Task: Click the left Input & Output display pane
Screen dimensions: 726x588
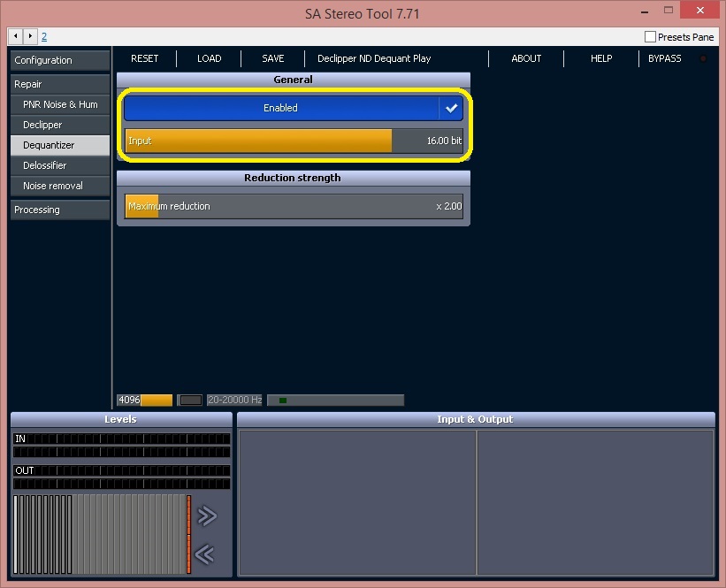Action: click(x=357, y=503)
